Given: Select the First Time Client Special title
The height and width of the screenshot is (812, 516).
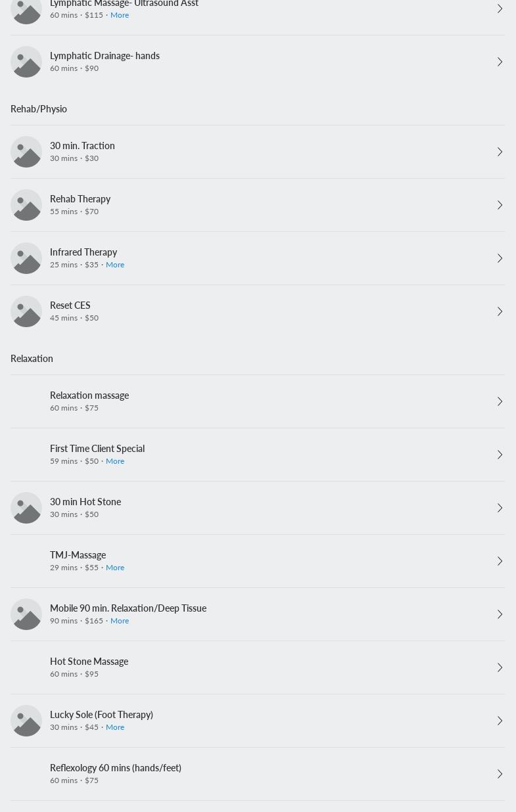Looking at the screenshot, I should pyautogui.click(x=97, y=449).
